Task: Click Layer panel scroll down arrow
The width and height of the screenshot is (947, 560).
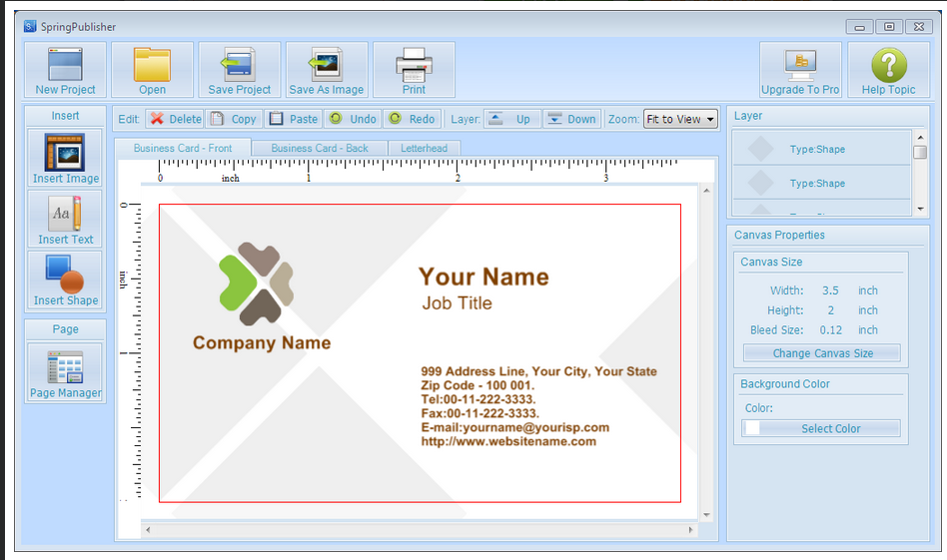Action: coord(920,209)
